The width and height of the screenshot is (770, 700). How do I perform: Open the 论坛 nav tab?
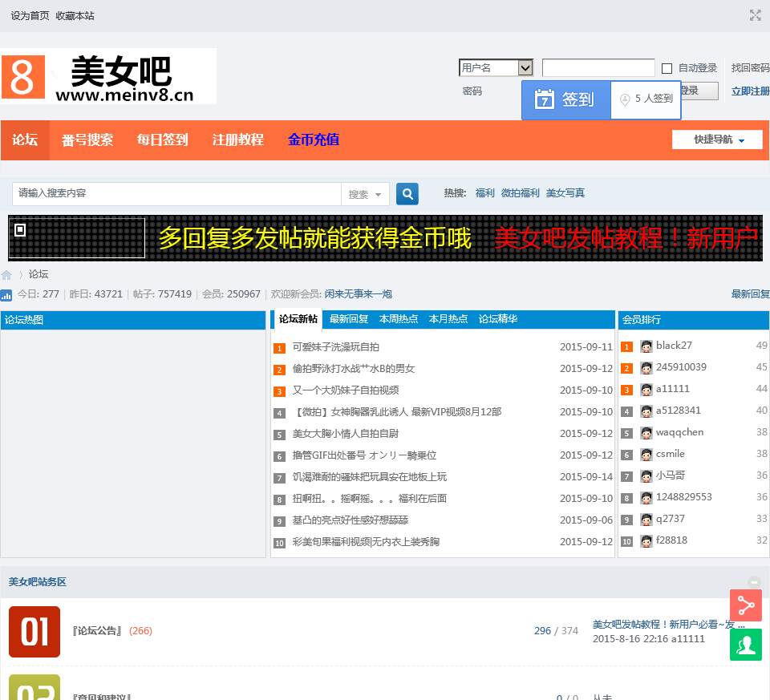[x=25, y=140]
